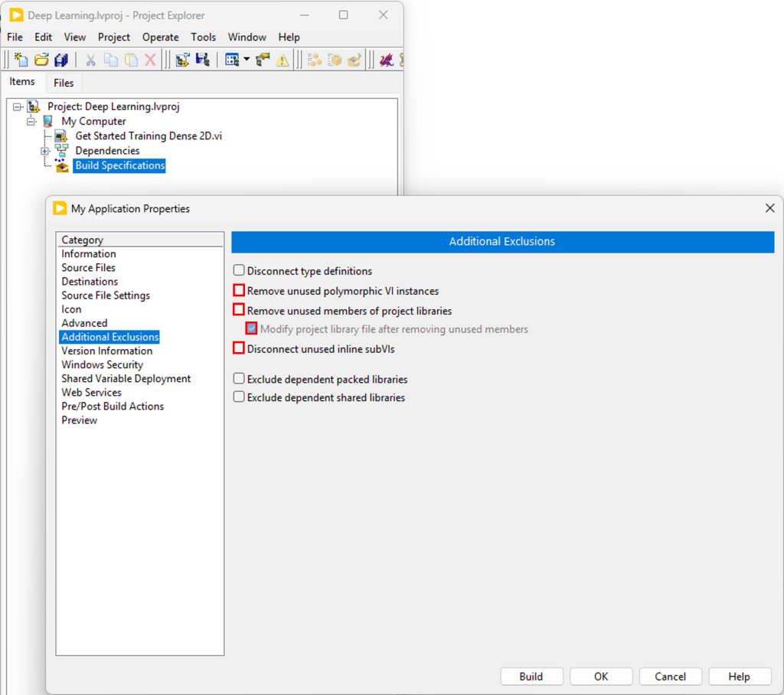Click the Open Project folder icon

41,60
